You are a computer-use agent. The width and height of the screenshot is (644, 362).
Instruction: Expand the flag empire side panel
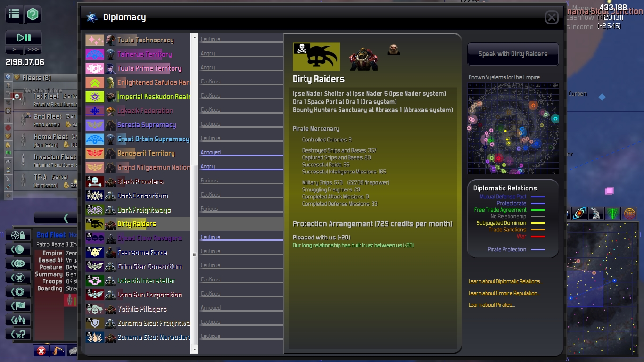pyautogui.click(x=18, y=305)
